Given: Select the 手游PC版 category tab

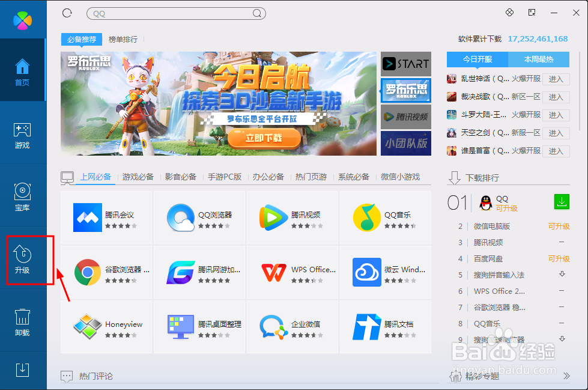Looking at the screenshot, I should pos(225,177).
